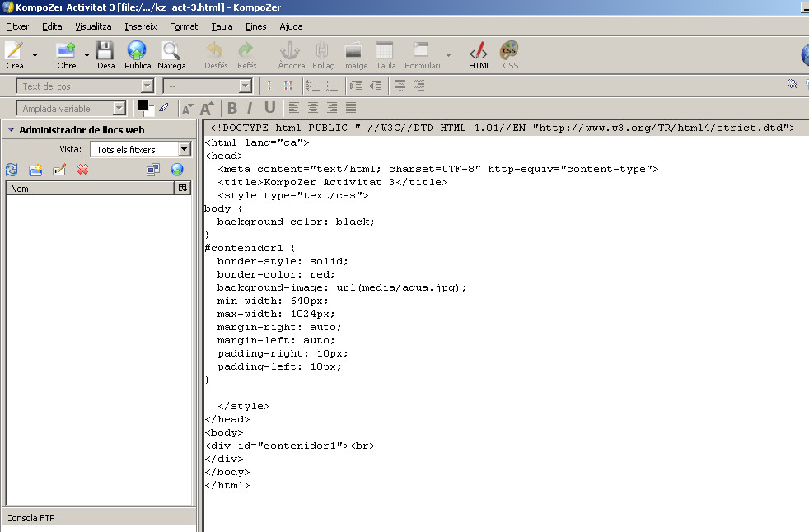Open the dropdown arrow beside Formulari
Screen dimensions: 809x532
tap(448, 55)
